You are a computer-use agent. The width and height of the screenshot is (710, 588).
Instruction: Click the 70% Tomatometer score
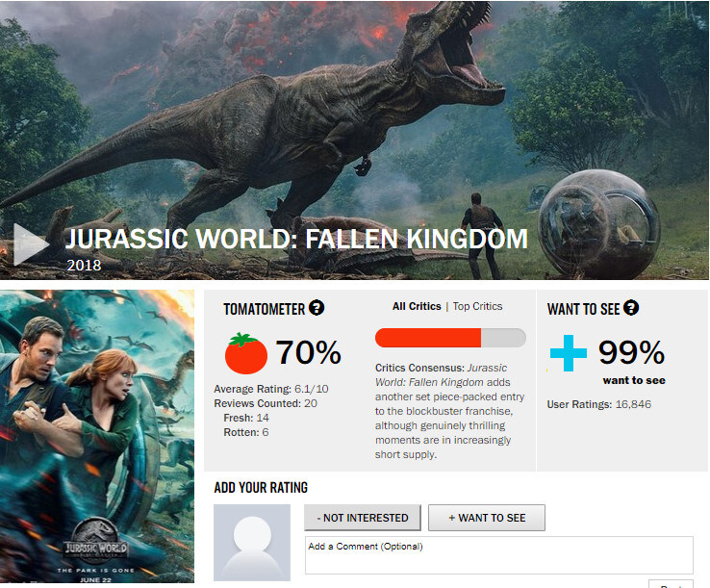pyautogui.click(x=309, y=352)
